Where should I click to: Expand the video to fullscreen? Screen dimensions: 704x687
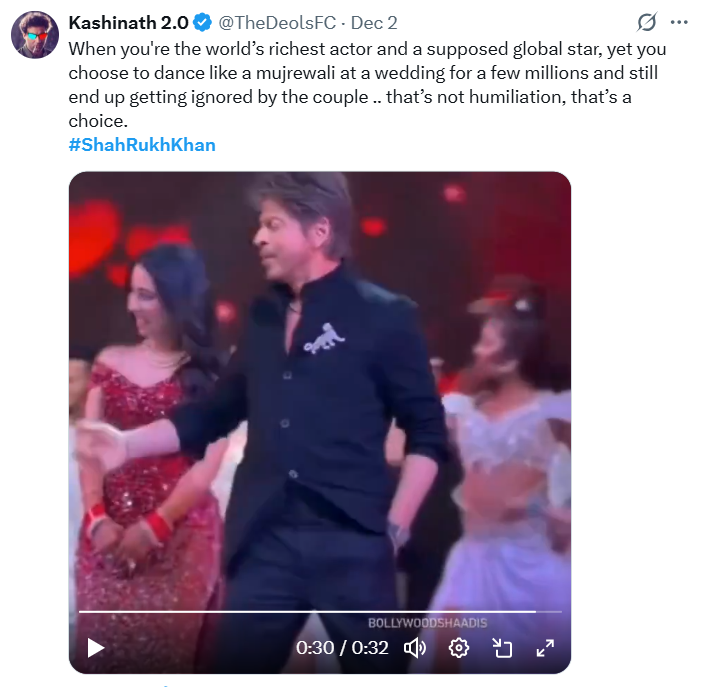click(x=545, y=648)
